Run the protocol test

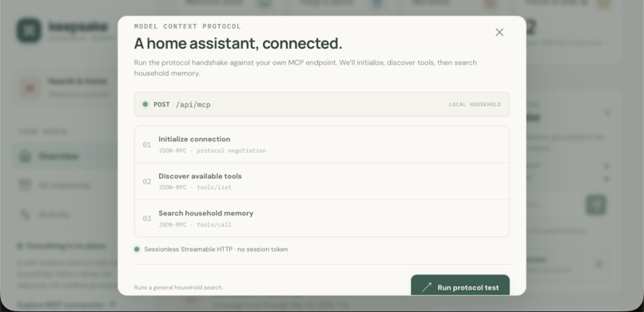pos(460,286)
